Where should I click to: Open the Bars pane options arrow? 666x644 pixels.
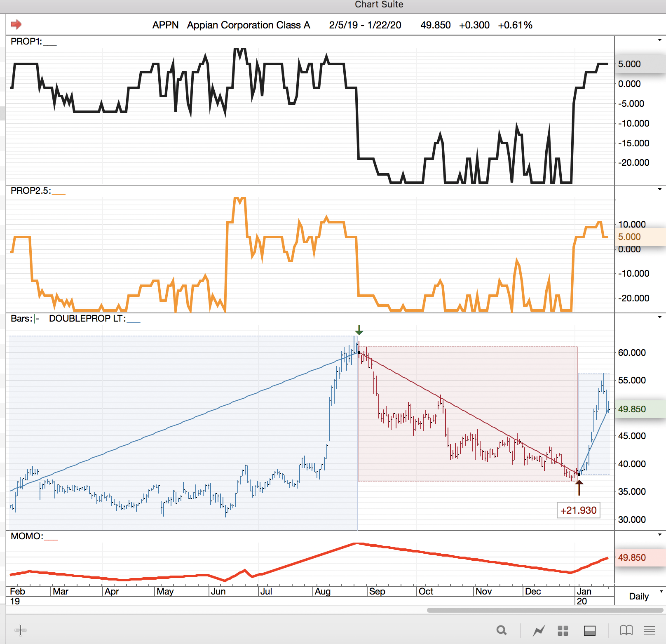(x=660, y=317)
